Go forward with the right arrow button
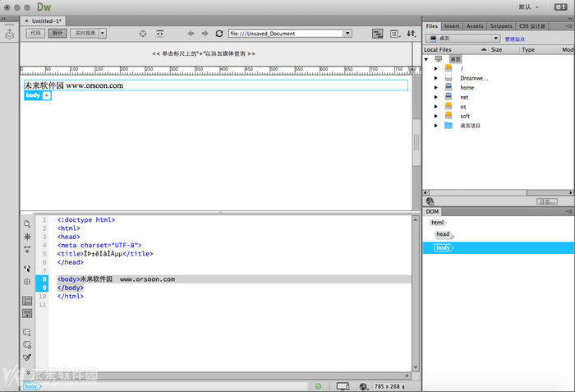The height and width of the screenshot is (392, 575). point(205,34)
